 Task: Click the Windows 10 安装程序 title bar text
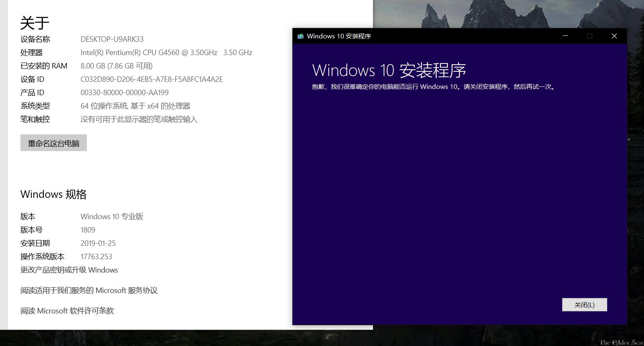tap(339, 36)
